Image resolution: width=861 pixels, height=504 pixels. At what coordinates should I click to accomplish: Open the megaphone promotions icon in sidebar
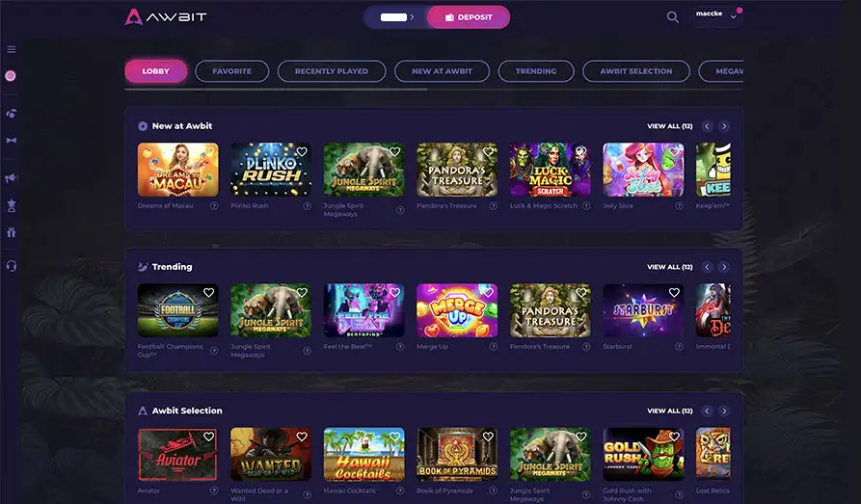point(11,178)
